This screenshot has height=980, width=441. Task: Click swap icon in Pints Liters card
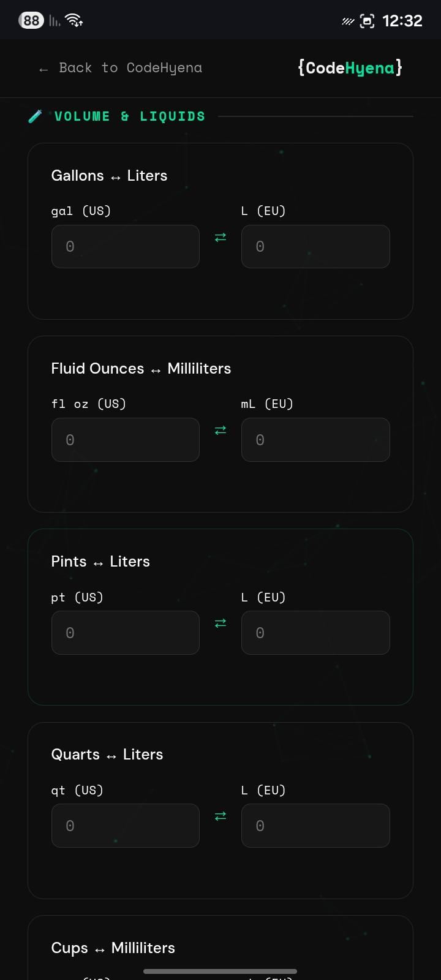[221, 624]
